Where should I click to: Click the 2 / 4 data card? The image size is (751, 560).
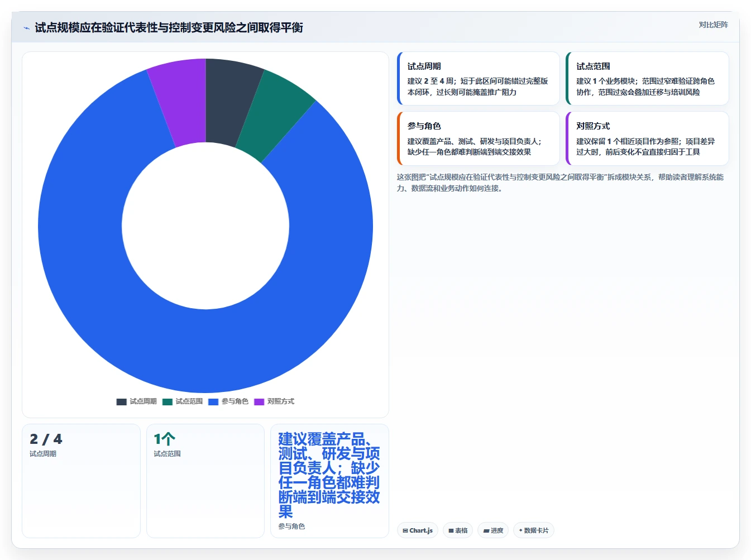pyautogui.click(x=81, y=481)
